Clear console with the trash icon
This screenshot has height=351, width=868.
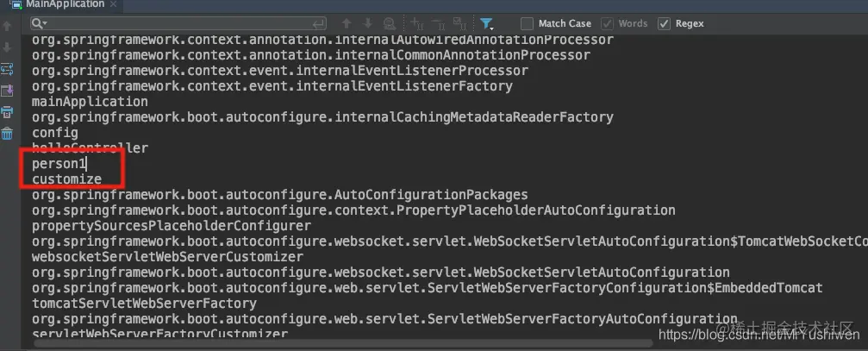[x=7, y=134]
